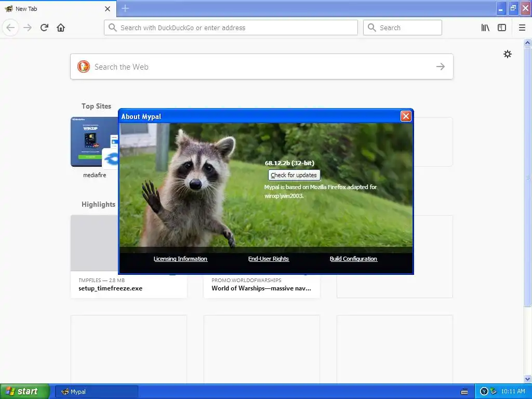
Task: Open Build Configuration link
Action: click(x=353, y=259)
